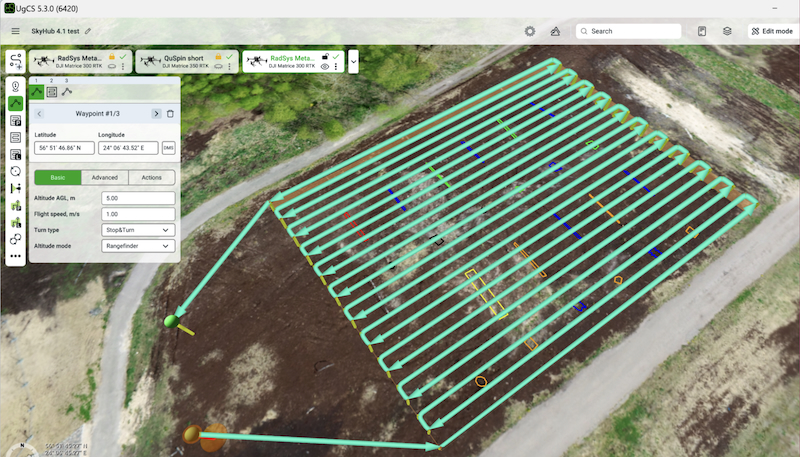Screen dimensions: 800x457
Task: Click the Altitude AGL input field
Action: point(139,198)
